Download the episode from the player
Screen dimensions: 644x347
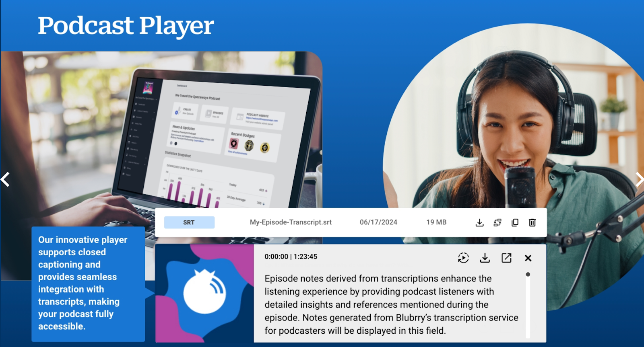pos(485,258)
